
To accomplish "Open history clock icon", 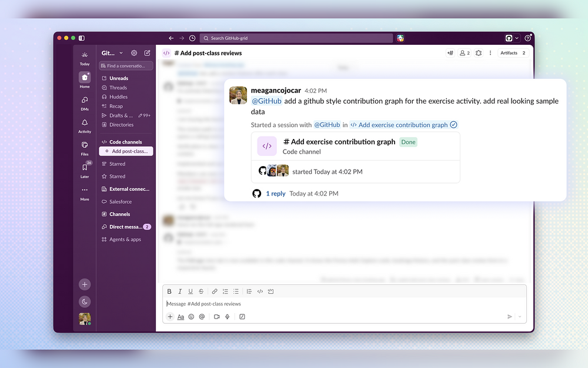I will [192, 38].
